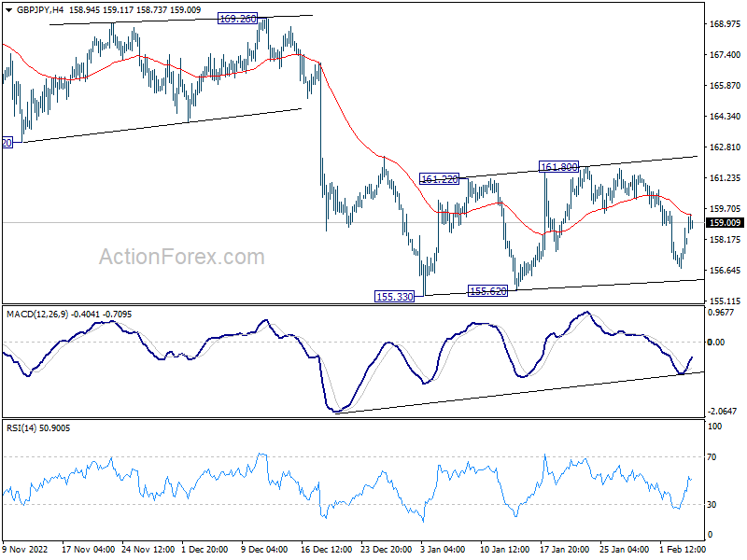Click the RSI 100 level label
The height and width of the screenshot is (560, 747).
tap(714, 427)
